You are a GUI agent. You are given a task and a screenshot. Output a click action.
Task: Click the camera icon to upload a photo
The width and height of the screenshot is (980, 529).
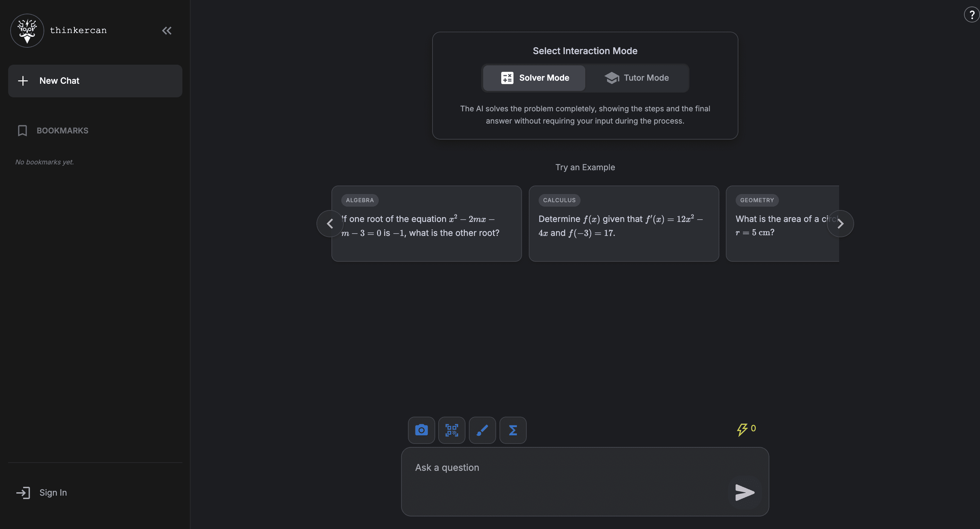(421, 430)
